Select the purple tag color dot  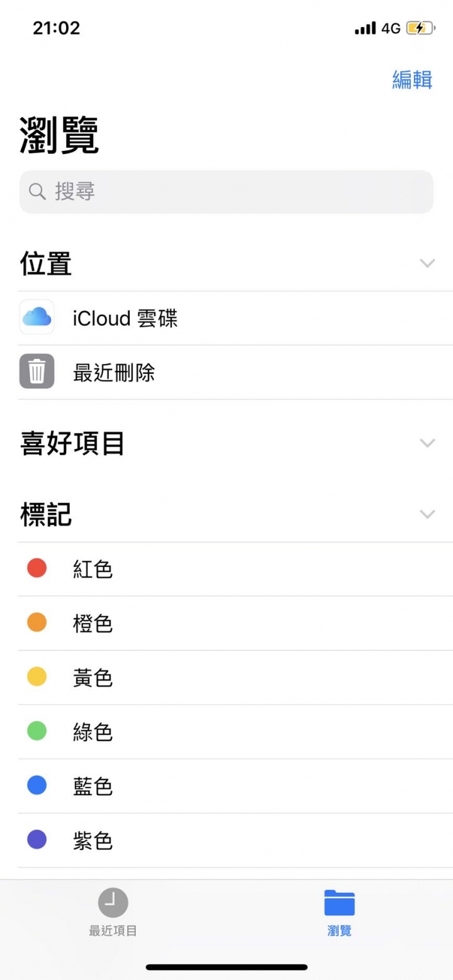36,839
